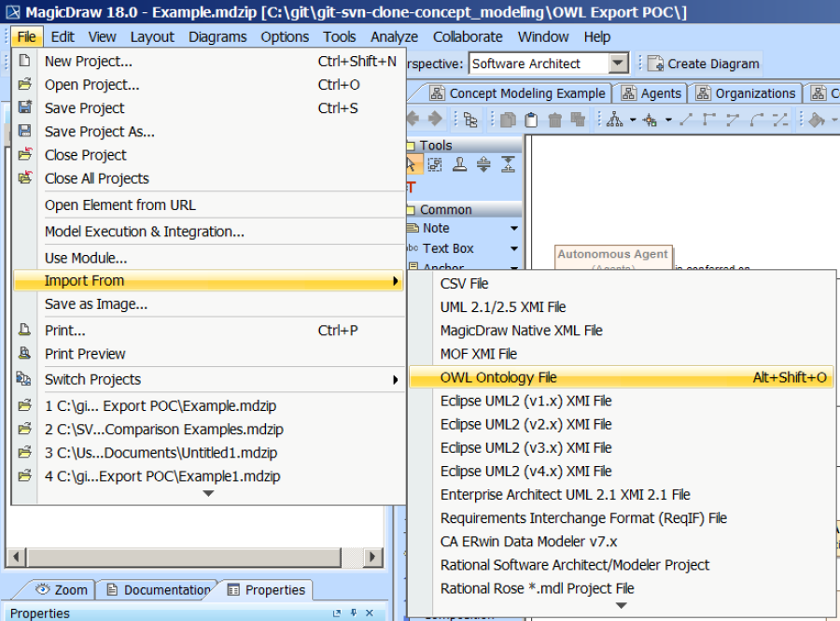Click the rectilinear path style icon
Screen dimensions: 840x621
tap(709, 120)
